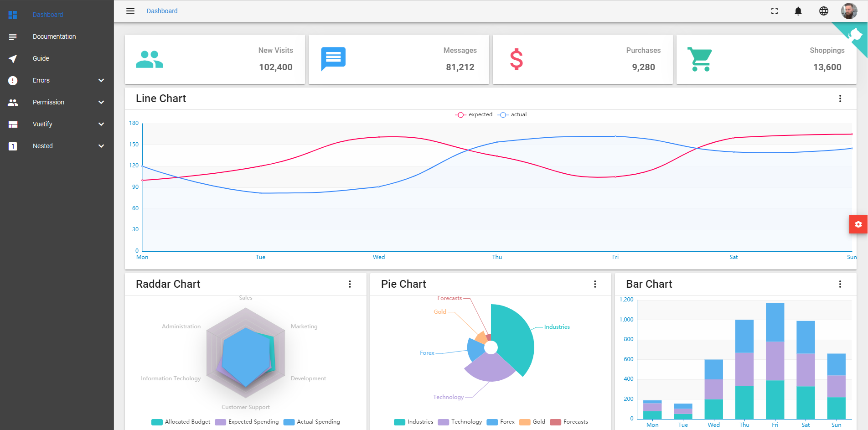Click the Dashboard breadcrumb link
Viewport: 868px width, 430px height.
coord(162,11)
